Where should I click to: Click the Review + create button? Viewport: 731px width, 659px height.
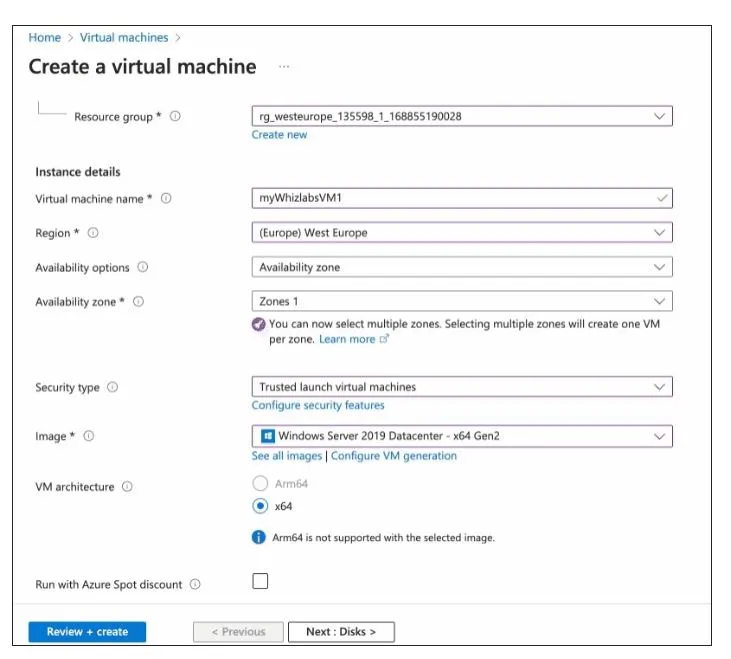pos(86,632)
